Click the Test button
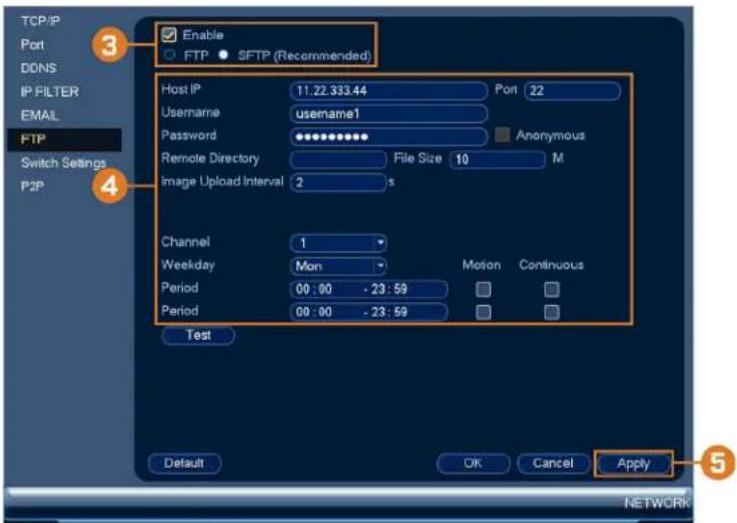Viewport: 737px width, 523px height. [198, 335]
